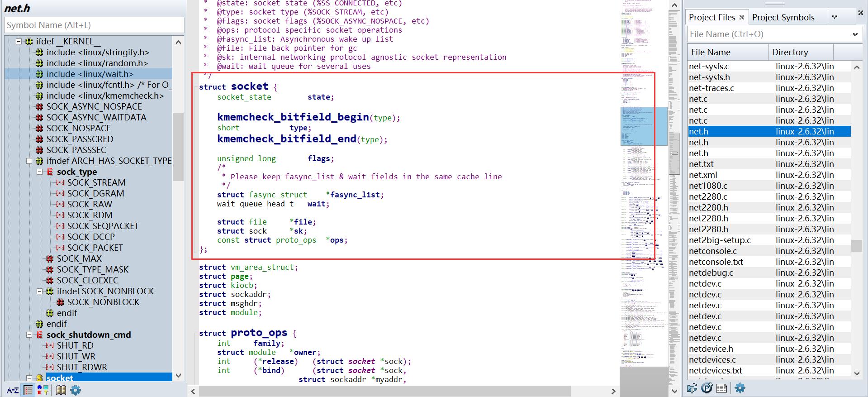Select the Project Files tab
This screenshot has height=397, width=868.
click(x=712, y=17)
